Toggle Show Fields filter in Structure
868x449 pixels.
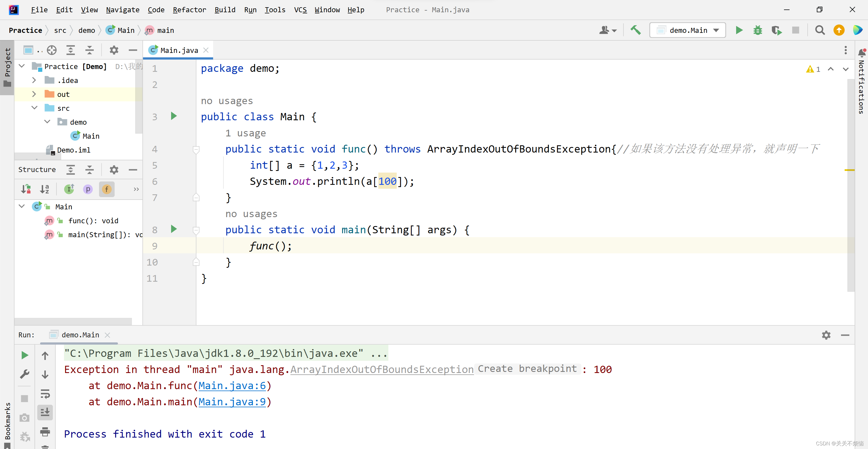pos(107,189)
